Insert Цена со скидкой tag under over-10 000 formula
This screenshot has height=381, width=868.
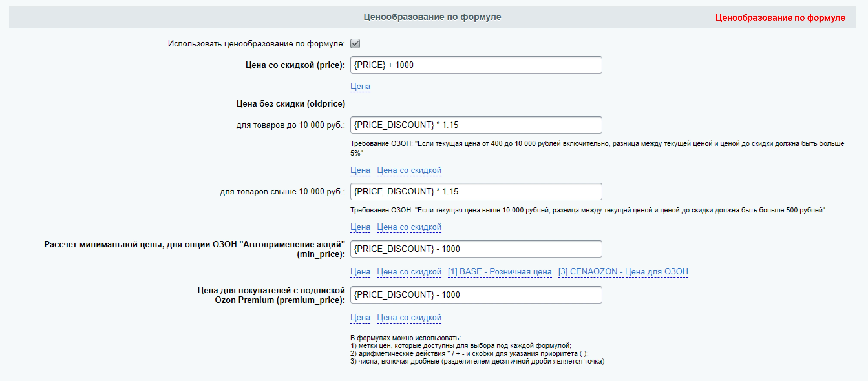(x=409, y=227)
